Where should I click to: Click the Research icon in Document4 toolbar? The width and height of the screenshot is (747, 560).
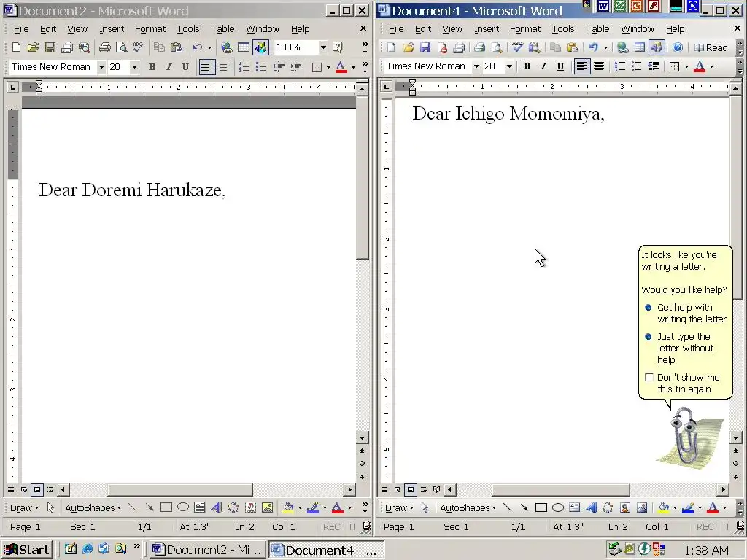coord(535,47)
